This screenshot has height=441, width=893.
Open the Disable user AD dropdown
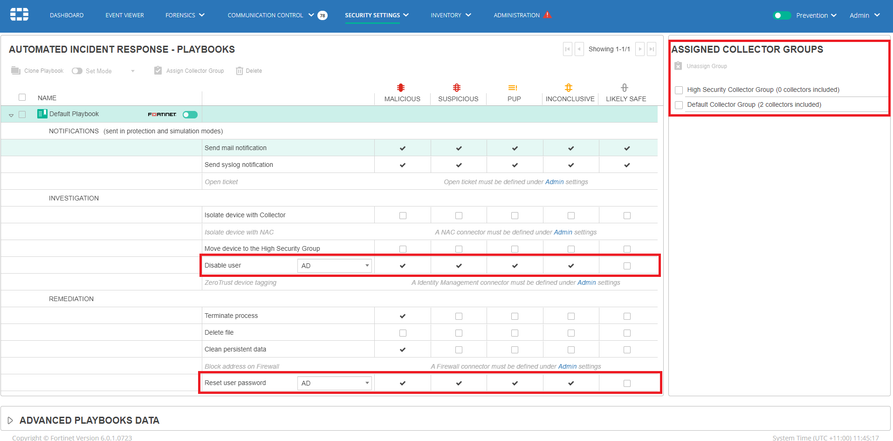point(334,266)
